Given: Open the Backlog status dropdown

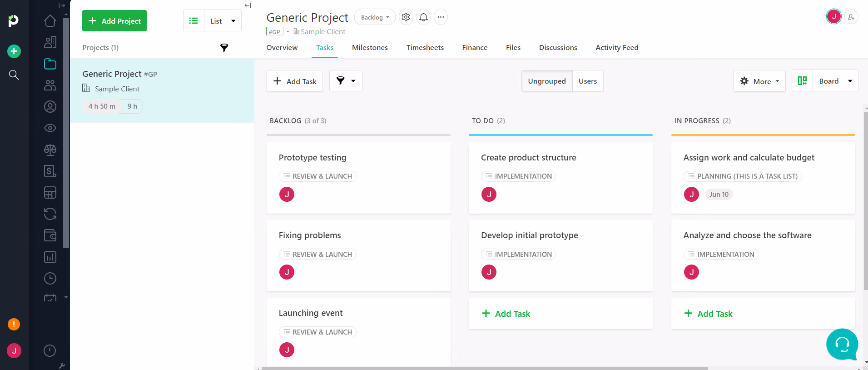Looking at the screenshot, I should (375, 17).
